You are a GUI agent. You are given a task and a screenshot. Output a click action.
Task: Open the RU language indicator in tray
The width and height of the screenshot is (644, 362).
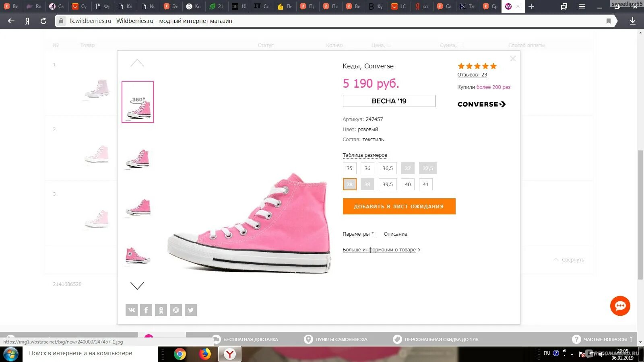pyautogui.click(x=547, y=353)
